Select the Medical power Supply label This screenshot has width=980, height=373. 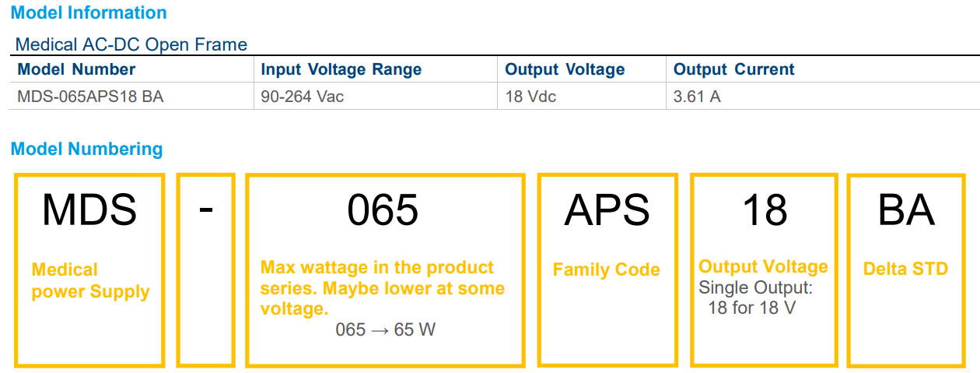(90, 281)
